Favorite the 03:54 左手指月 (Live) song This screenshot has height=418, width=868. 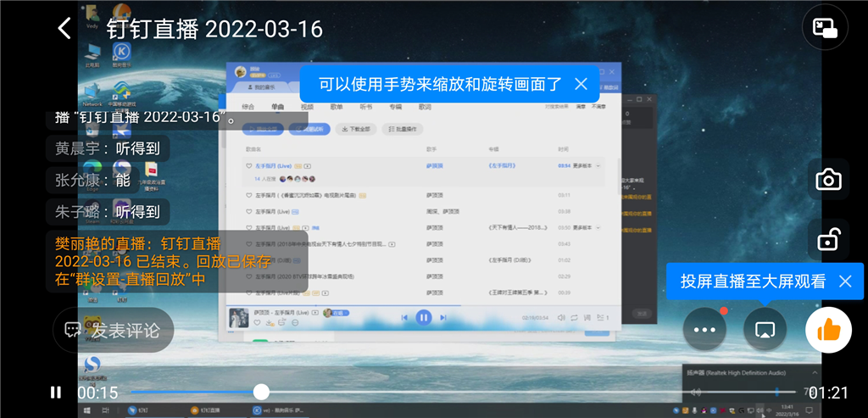point(248,165)
